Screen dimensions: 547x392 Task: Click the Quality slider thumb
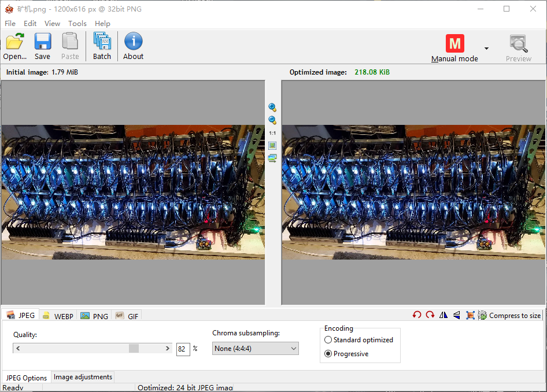point(134,349)
